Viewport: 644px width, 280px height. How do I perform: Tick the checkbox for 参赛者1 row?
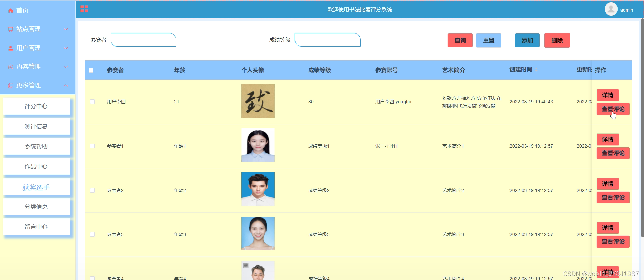(92, 146)
